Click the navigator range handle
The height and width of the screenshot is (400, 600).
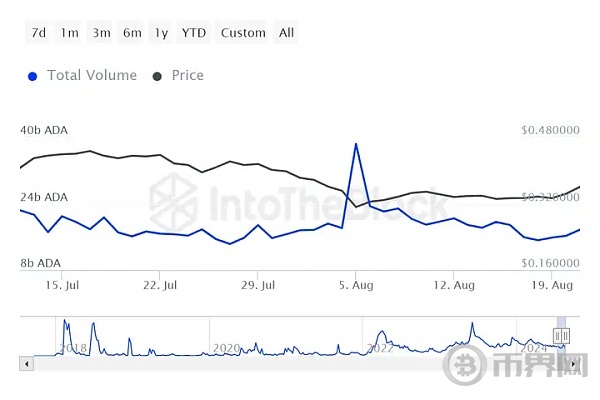(x=562, y=335)
